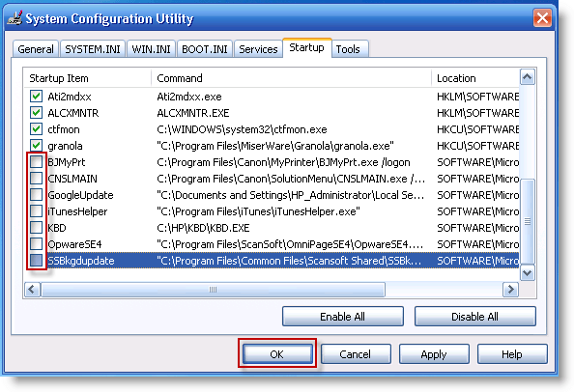Image resolution: width=574 pixels, height=392 pixels.
Task: Select the C:\HP\KBD\KBD.EXE command
Action: [x=203, y=228]
